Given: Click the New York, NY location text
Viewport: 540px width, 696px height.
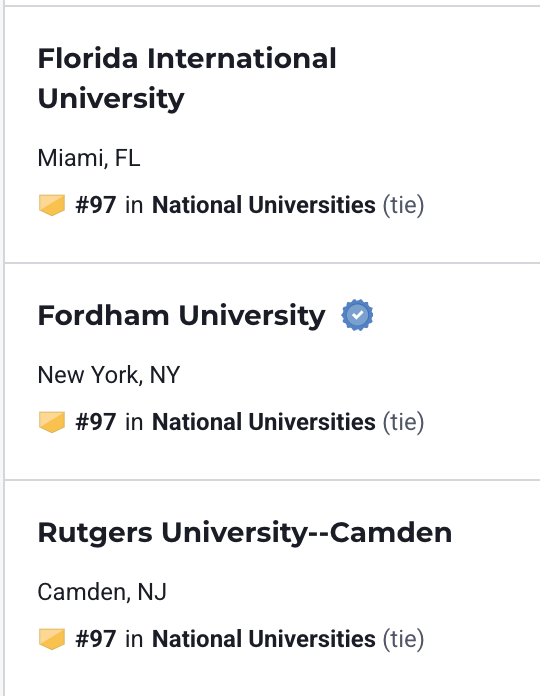Looking at the screenshot, I should tap(109, 375).
